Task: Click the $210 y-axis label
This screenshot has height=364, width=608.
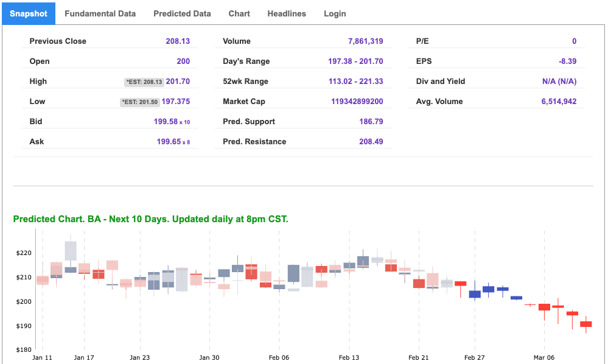Action: pos(24,278)
